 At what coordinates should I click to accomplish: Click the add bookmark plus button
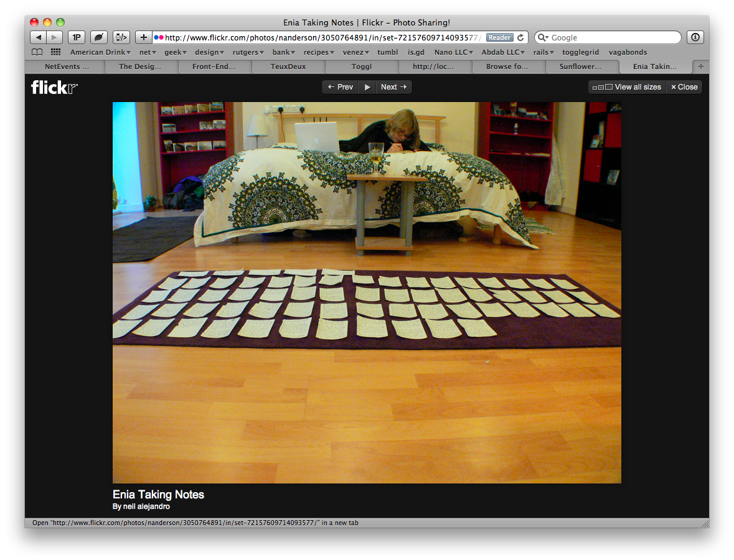tap(144, 37)
